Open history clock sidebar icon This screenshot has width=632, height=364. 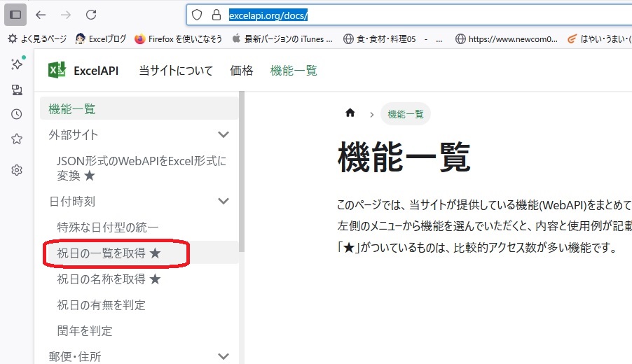pyautogui.click(x=17, y=114)
